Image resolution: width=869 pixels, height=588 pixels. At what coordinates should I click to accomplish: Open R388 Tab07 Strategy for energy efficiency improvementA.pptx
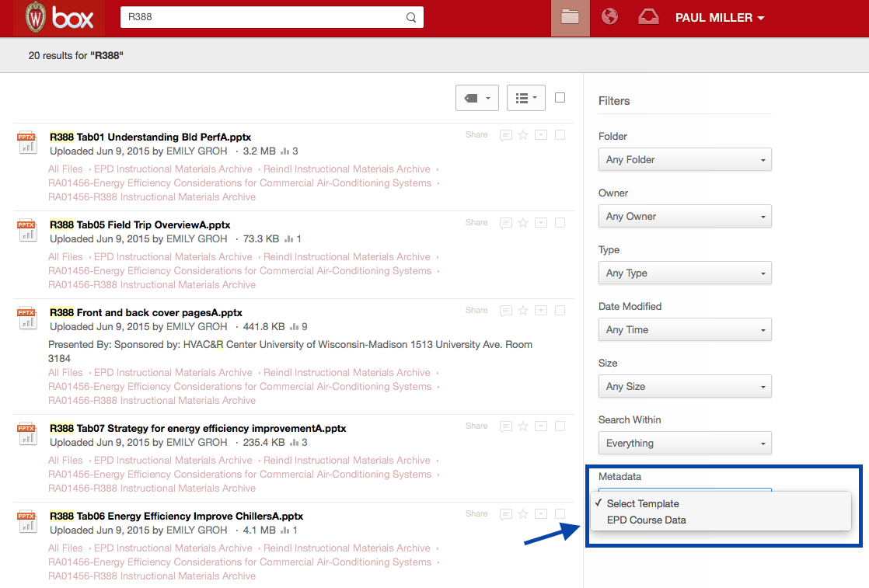pos(198,429)
